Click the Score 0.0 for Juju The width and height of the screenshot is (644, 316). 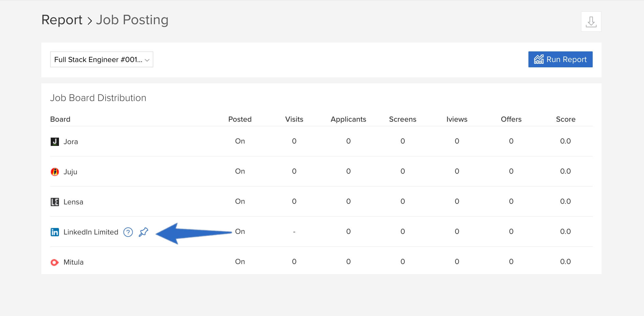coord(566,171)
